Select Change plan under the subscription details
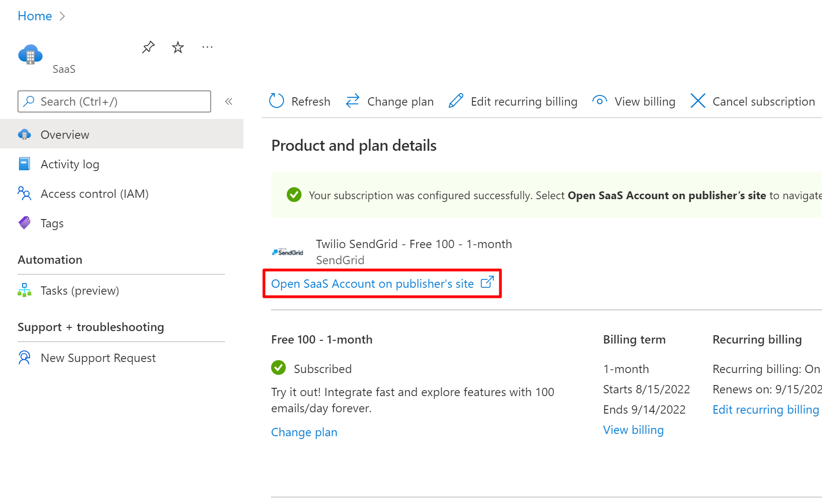 [304, 432]
